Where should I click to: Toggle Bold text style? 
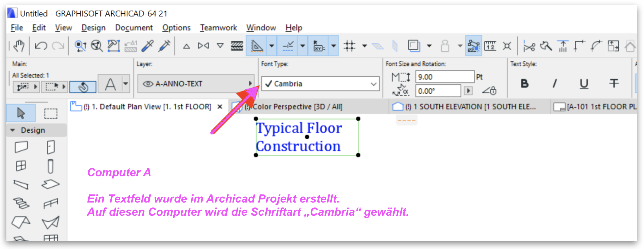(x=525, y=84)
